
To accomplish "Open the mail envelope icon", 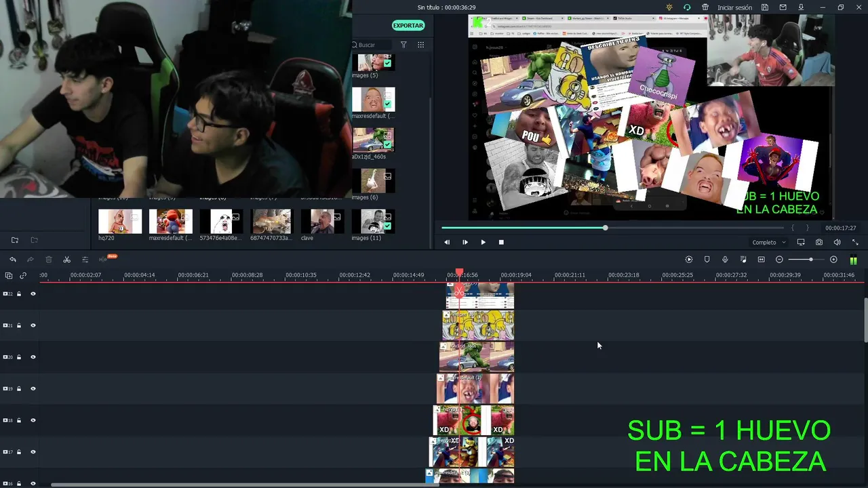I will (x=783, y=7).
